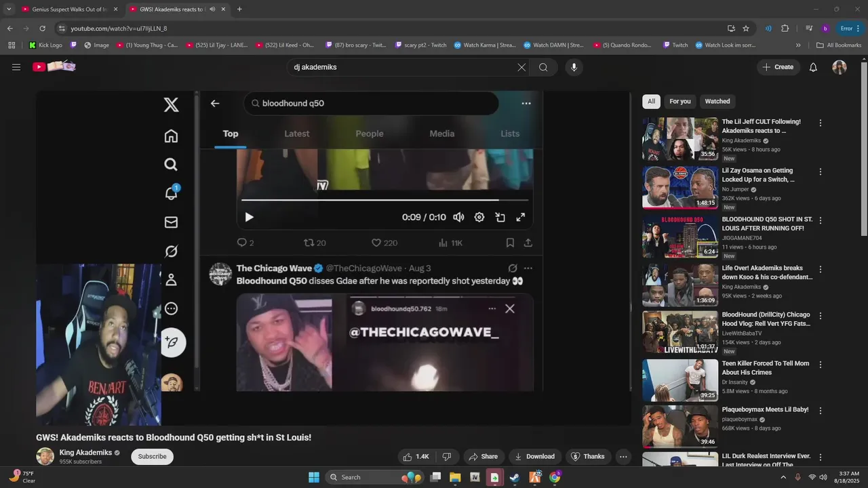Click the Create button
Viewport: 868px width, 488px height.
778,67
